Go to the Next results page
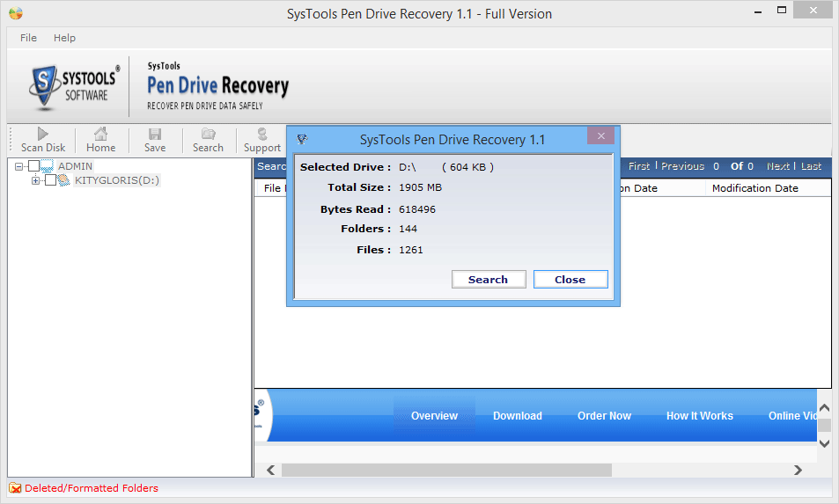Screen dimensions: 839x504 778,166
